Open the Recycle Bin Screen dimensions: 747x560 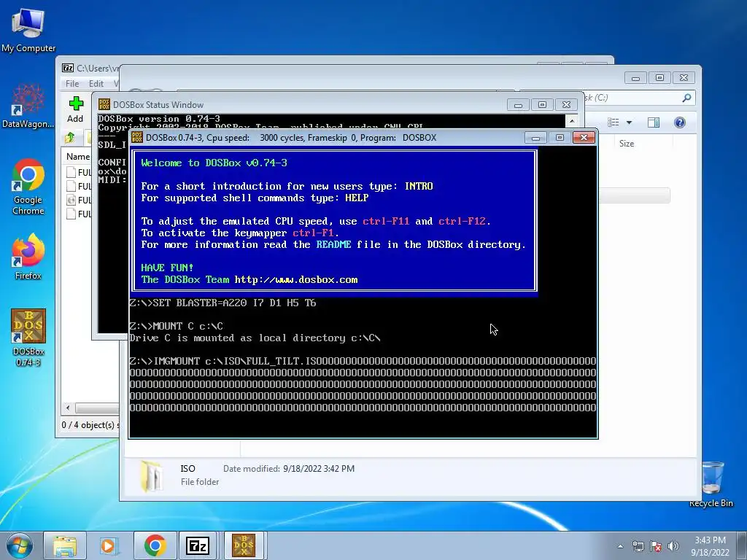pos(711,484)
